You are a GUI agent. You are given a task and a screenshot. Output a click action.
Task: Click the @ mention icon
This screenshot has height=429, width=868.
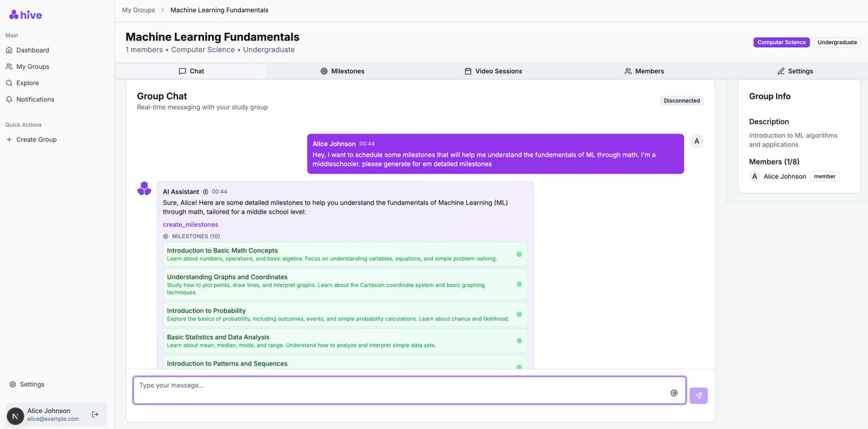tap(674, 393)
